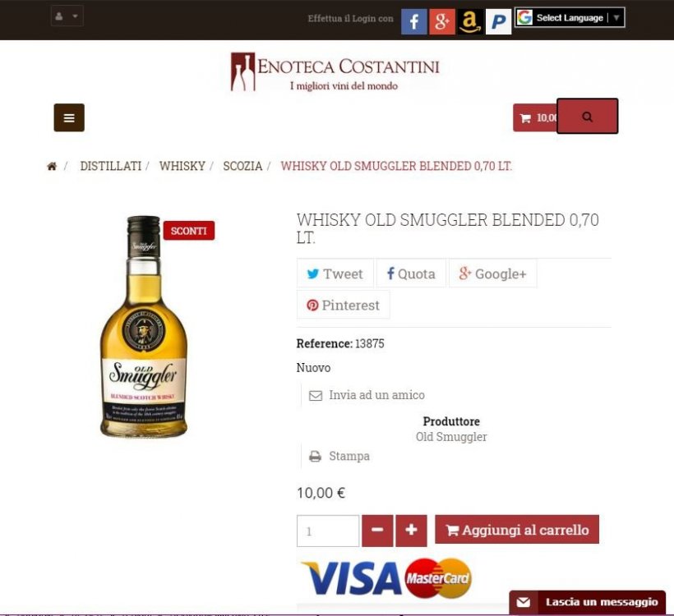Viewport: 674px width, 616px height.
Task: Click the quantity input field
Action: (x=328, y=531)
